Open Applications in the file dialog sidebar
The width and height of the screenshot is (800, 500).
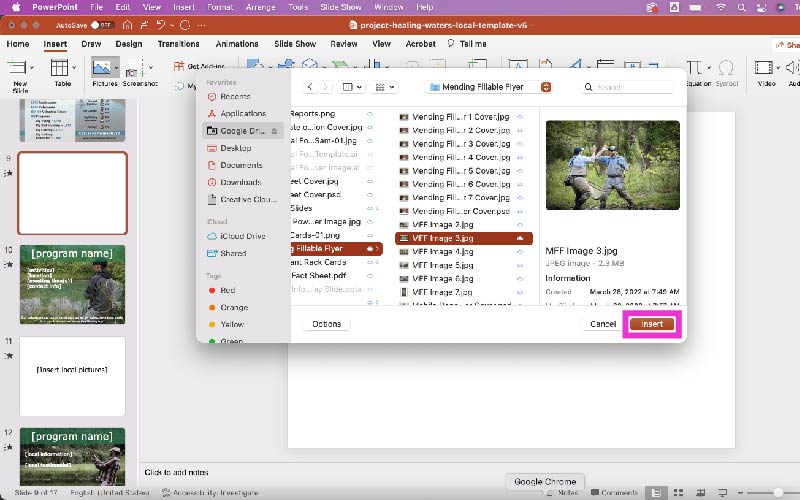243,113
